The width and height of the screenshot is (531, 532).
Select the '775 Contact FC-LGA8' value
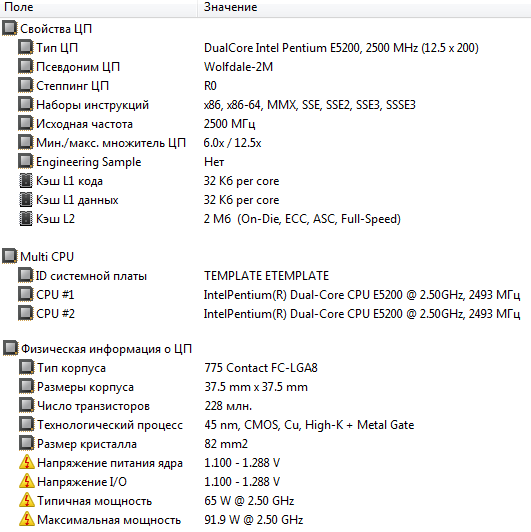[261, 368]
